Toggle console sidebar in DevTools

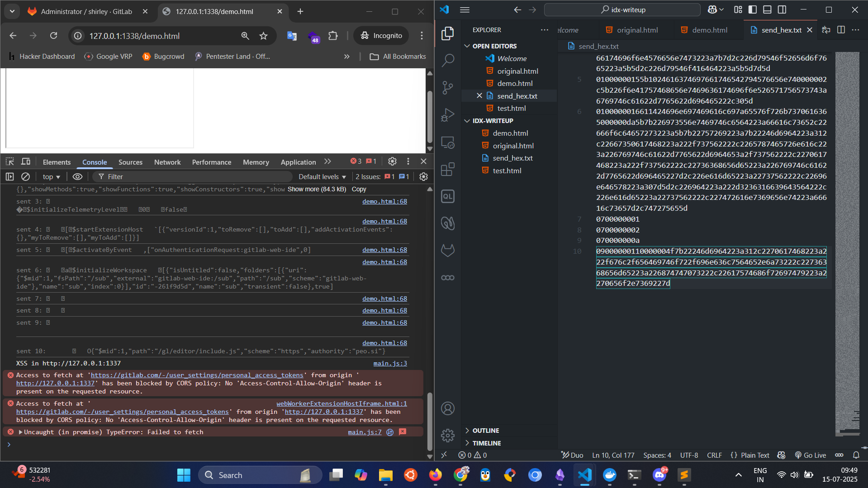[x=10, y=177]
